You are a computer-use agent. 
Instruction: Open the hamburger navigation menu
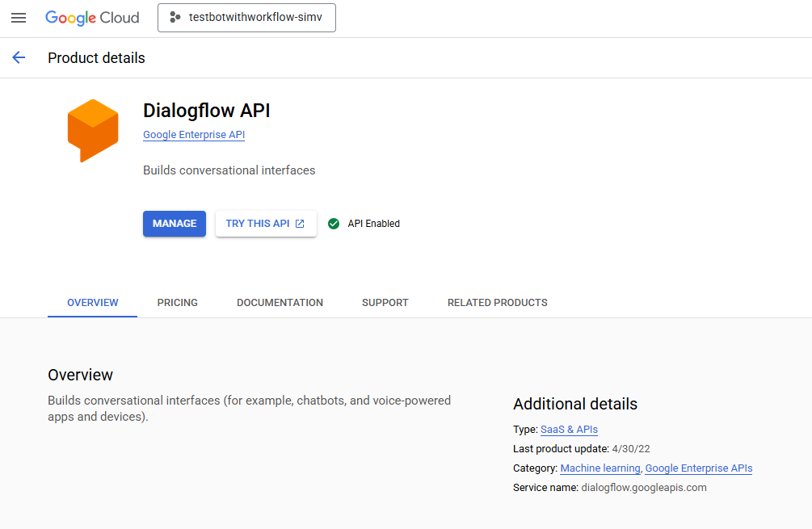pos(19,18)
